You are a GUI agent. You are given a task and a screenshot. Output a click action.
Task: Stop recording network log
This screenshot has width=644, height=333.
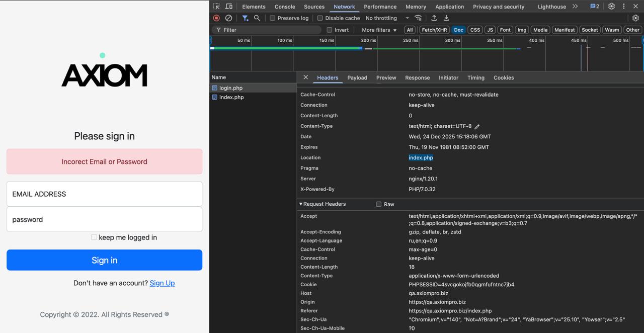(x=216, y=18)
